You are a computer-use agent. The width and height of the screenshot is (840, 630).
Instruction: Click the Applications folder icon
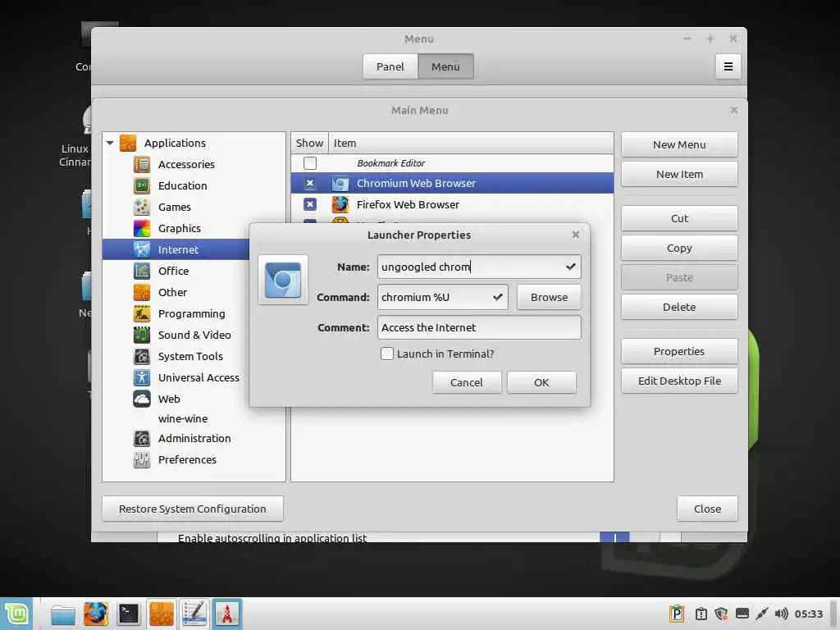pyautogui.click(x=128, y=143)
